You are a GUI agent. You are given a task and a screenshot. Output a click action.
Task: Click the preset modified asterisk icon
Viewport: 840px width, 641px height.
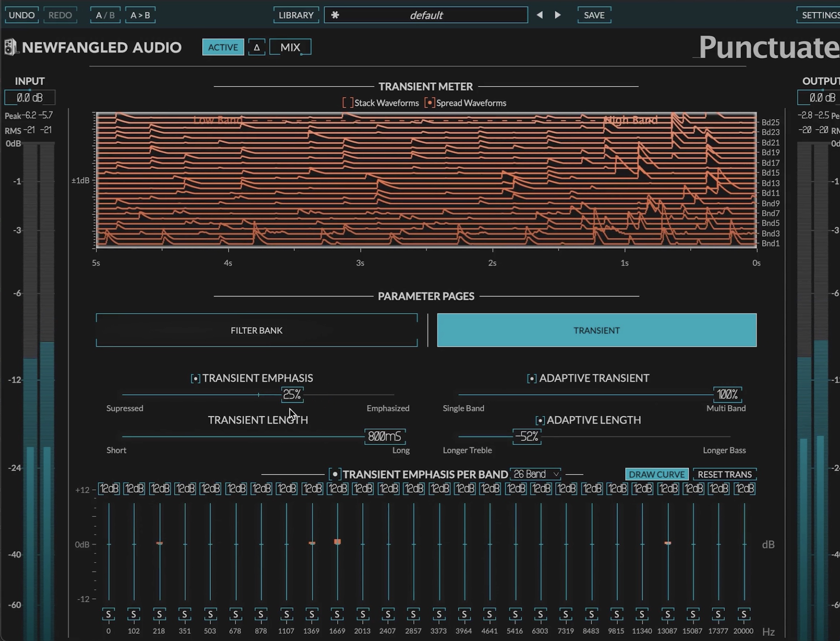click(x=335, y=15)
